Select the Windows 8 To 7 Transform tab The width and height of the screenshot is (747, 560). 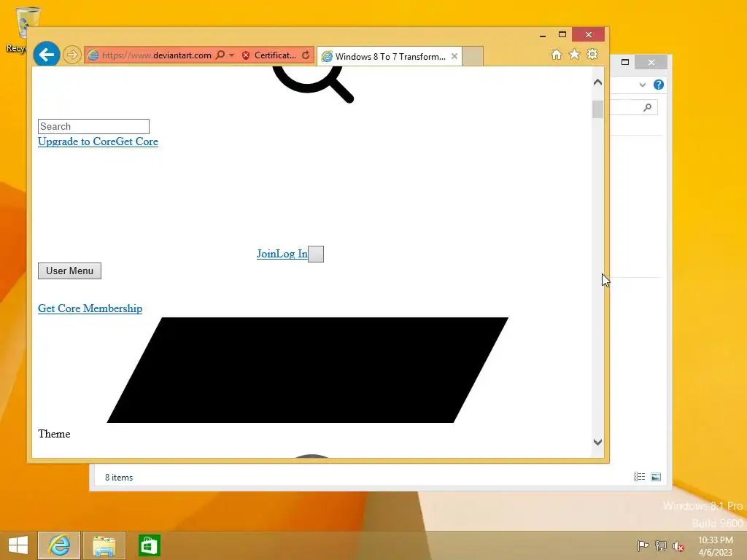pyautogui.click(x=390, y=57)
